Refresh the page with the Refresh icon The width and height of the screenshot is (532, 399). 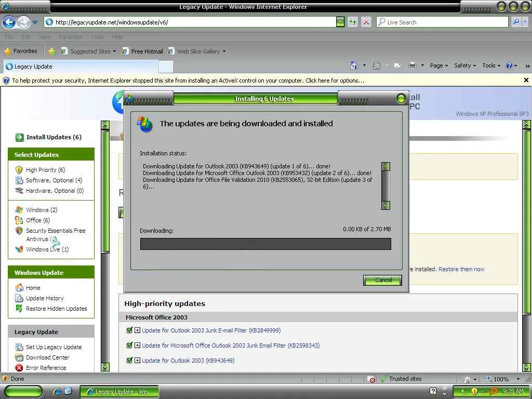(353, 22)
